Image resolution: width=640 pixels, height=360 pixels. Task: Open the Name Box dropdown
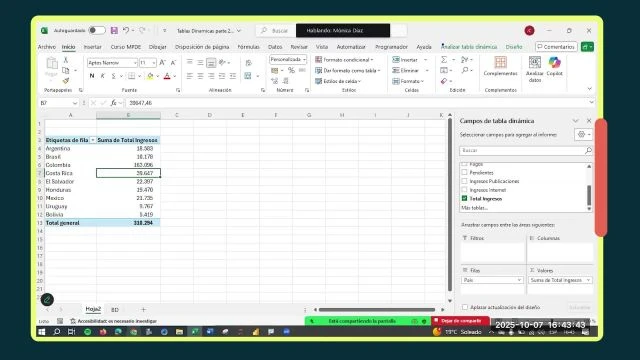pos(75,103)
